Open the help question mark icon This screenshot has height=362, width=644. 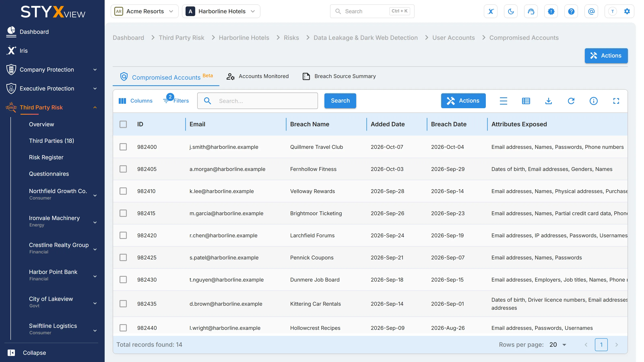pos(571,11)
